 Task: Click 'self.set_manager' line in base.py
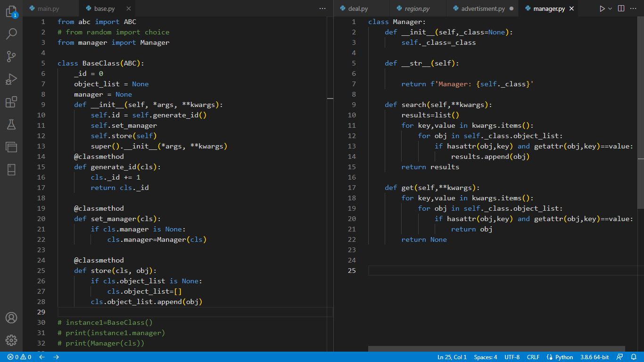pyautogui.click(x=124, y=125)
